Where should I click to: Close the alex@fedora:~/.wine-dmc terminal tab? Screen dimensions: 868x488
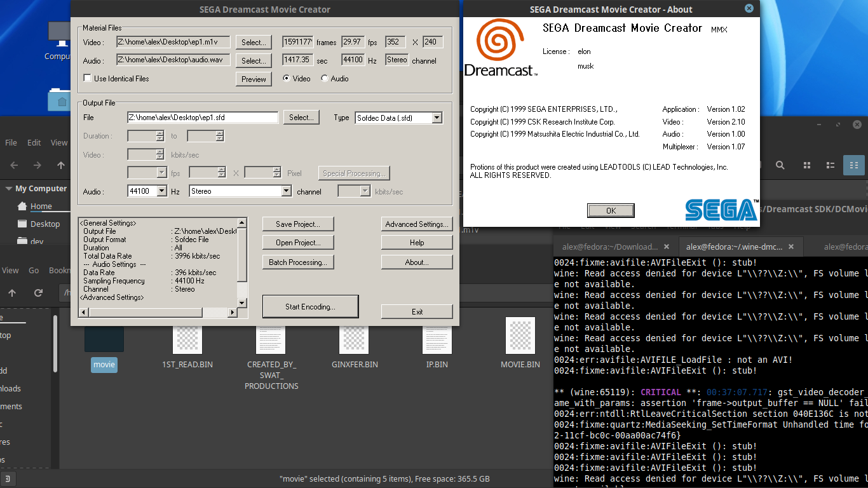[792, 247]
